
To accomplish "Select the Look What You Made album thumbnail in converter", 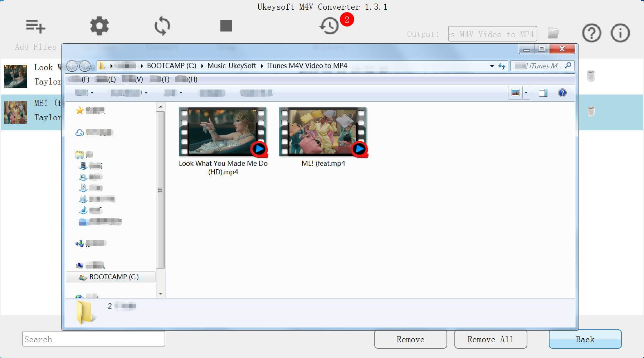I will click(16, 76).
